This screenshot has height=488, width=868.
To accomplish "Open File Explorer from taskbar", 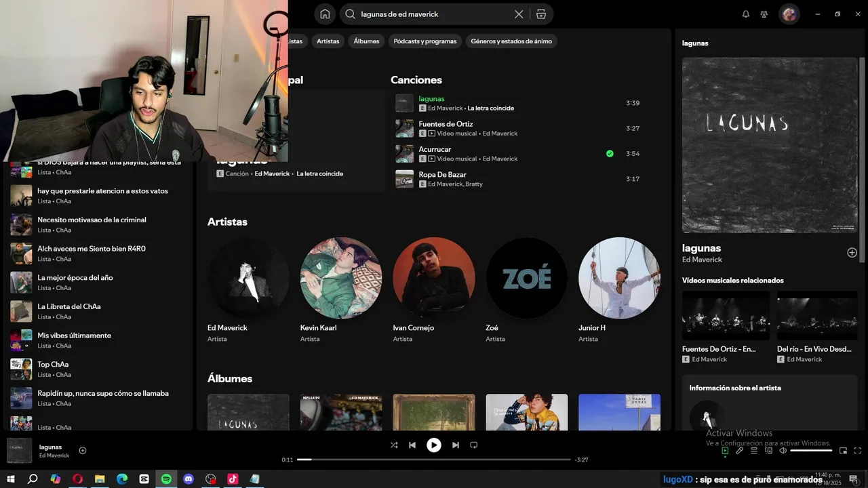I will coord(100,479).
